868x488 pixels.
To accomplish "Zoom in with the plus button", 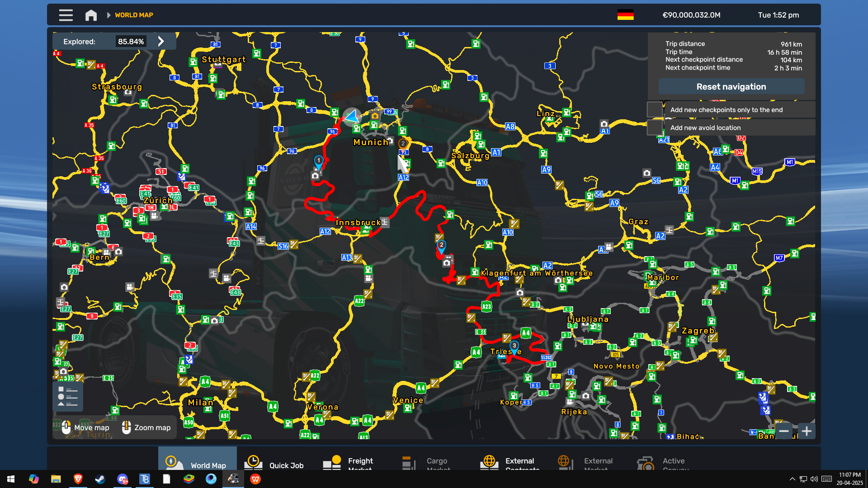I will [x=807, y=431].
